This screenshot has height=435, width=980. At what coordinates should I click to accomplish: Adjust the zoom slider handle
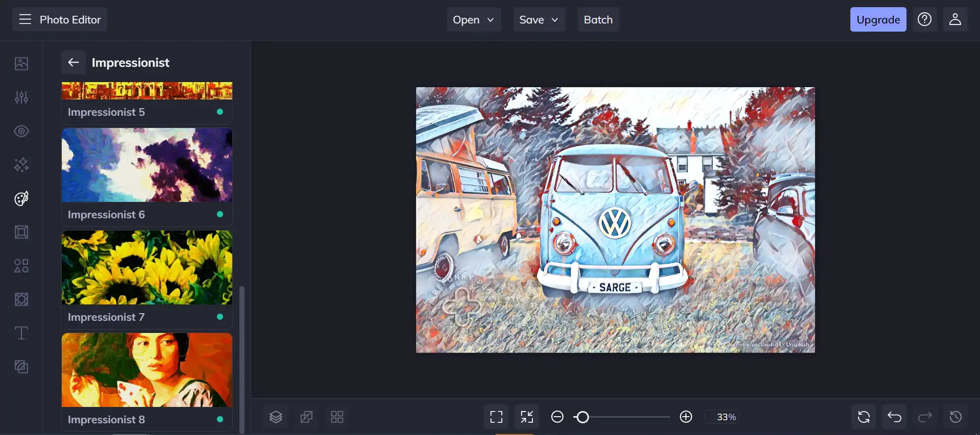pyautogui.click(x=582, y=417)
